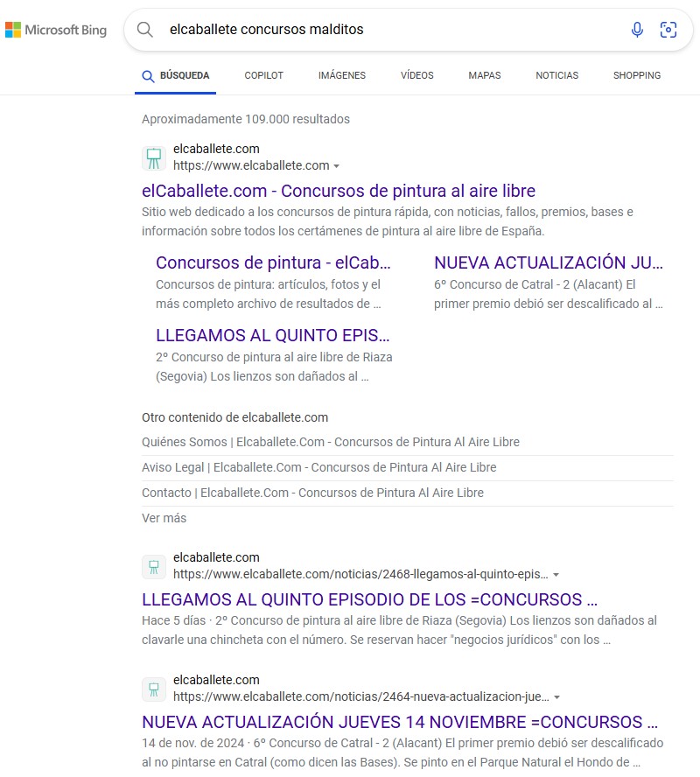This screenshot has width=700, height=777.
Task: Click URL noticias/2464-nueva-actualizacion-jue…
Action: (361, 696)
